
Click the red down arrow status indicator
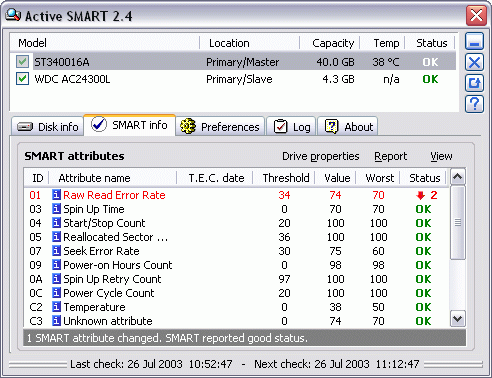tap(421, 195)
